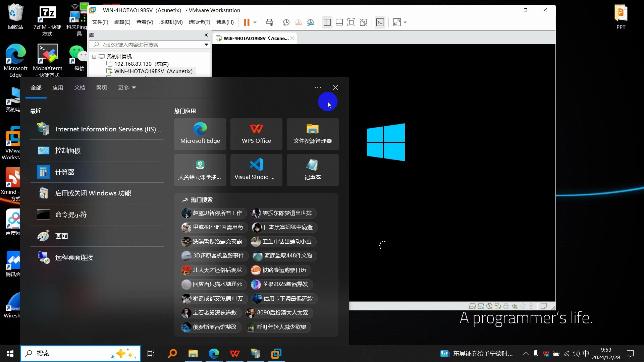644x362 pixels.
Task: Click the stretch guest display icon
Action: tap(397, 22)
